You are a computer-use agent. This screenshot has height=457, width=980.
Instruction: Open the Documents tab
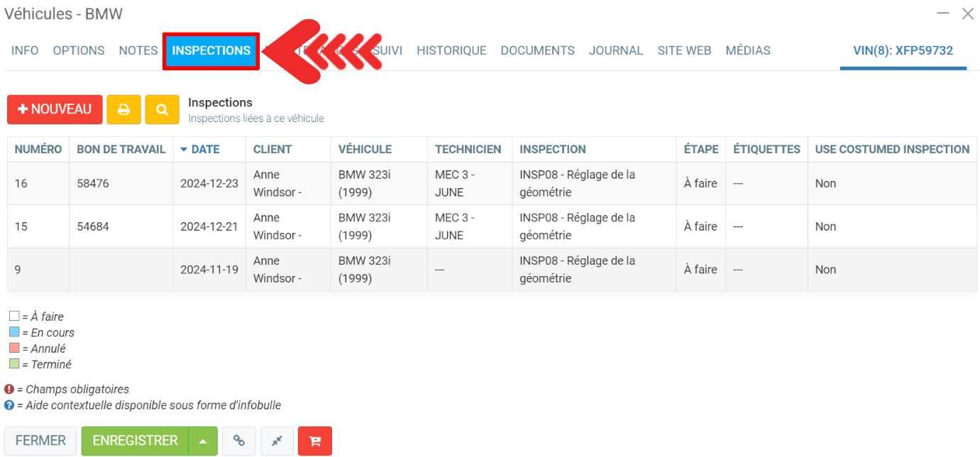click(537, 50)
